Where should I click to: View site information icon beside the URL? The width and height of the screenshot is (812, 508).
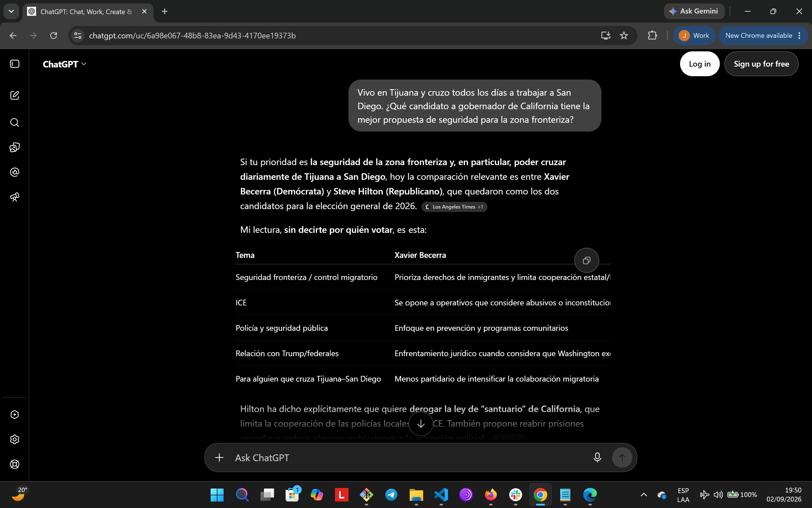pyautogui.click(x=78, y=36)
